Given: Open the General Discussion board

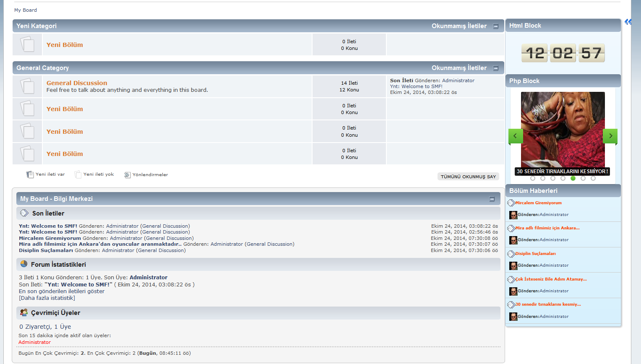Looking at the screenshot, I should click(77, 83).
